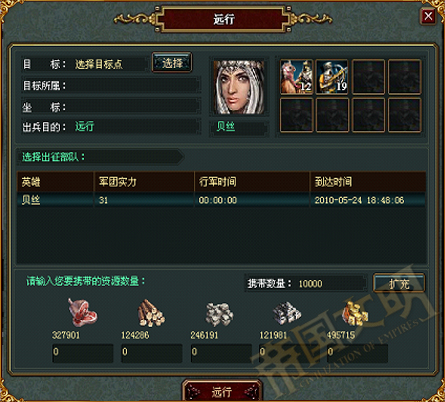Click the 选择 target button
This screenshot has height=402, width=445.
[172, 62]
